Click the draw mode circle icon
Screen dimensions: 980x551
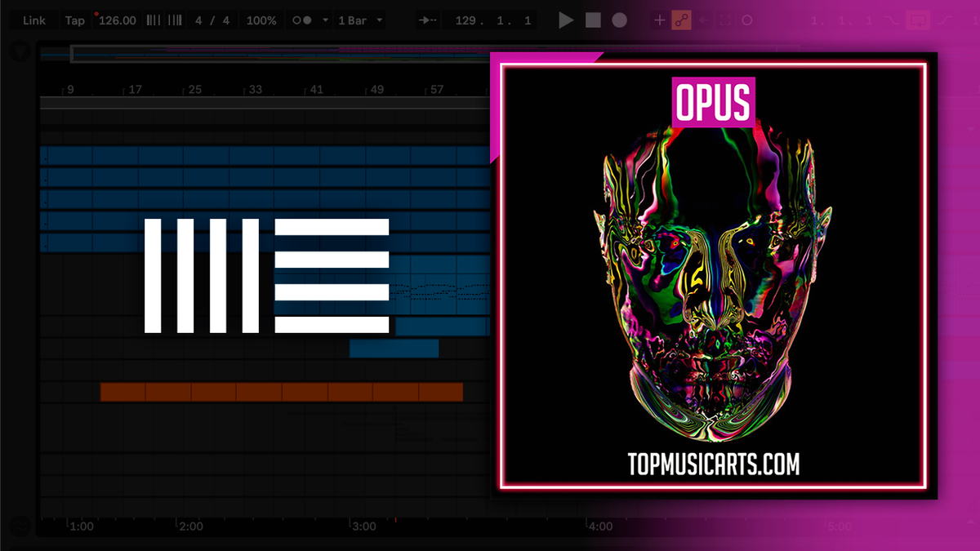[x=746, y=20]
